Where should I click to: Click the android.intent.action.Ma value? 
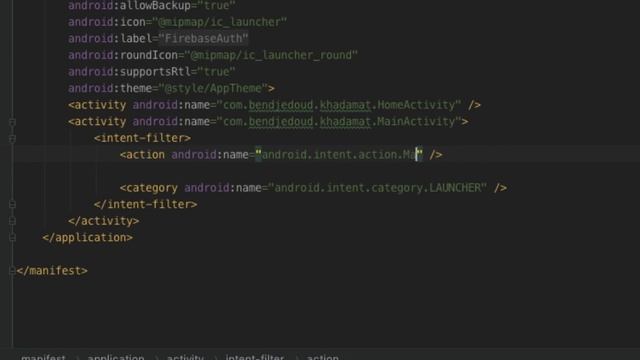tap(338, 155)
